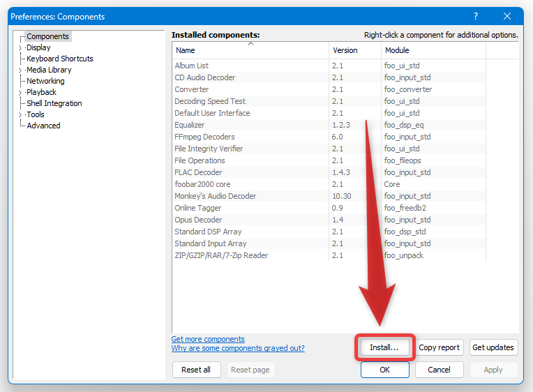Select the FLAC Decoder component
The height and width of the screenshot is (392, 533).
(x=329, y=172)
